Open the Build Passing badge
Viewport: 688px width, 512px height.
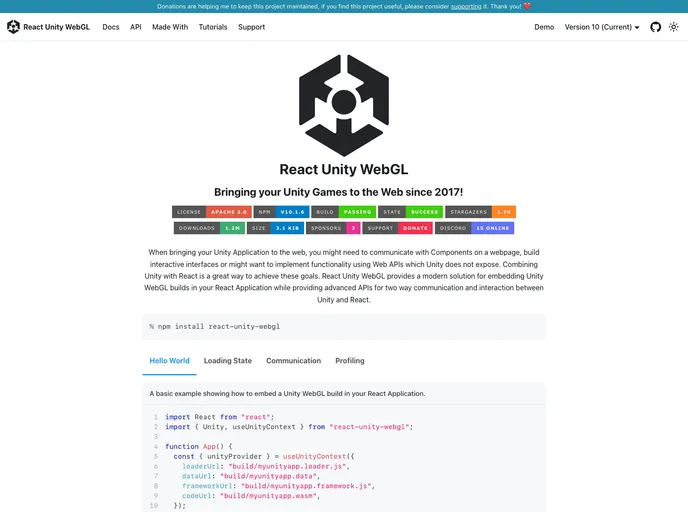pyautogui.click(x=344, y=212)
